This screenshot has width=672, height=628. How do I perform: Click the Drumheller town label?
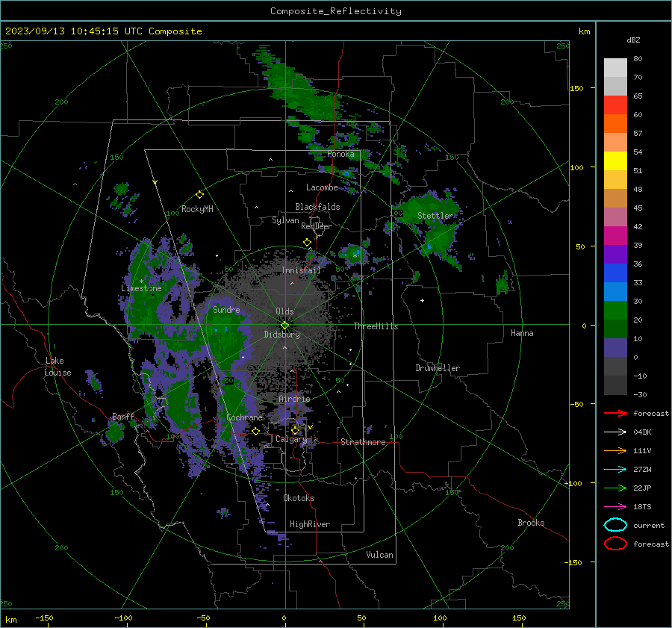click(438, 368)
